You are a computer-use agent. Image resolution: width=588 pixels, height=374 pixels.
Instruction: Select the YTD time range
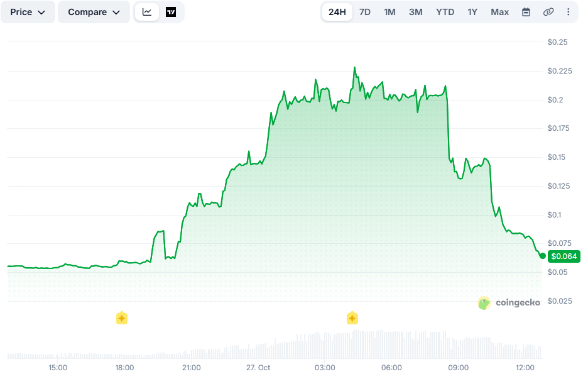pos(445,12)
